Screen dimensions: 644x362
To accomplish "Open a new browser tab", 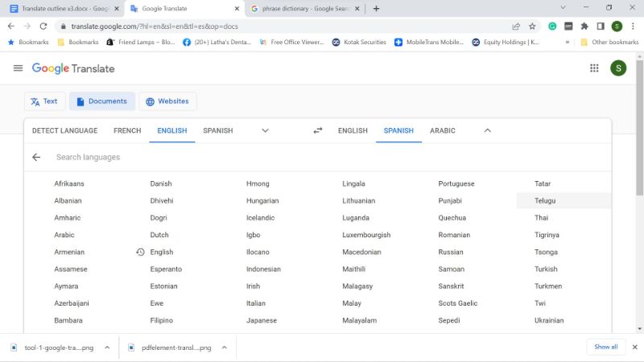I will [376, 9].
